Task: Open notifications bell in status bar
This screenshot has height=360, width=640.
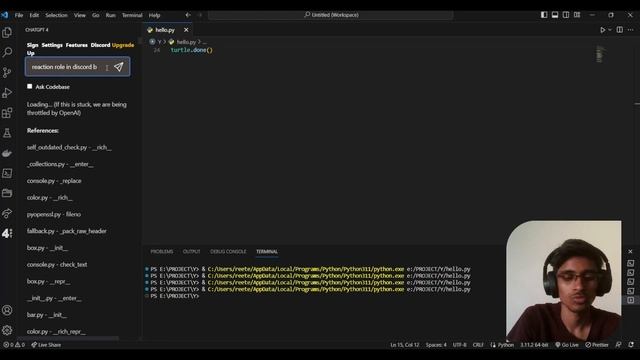Action: click(631, 345)
